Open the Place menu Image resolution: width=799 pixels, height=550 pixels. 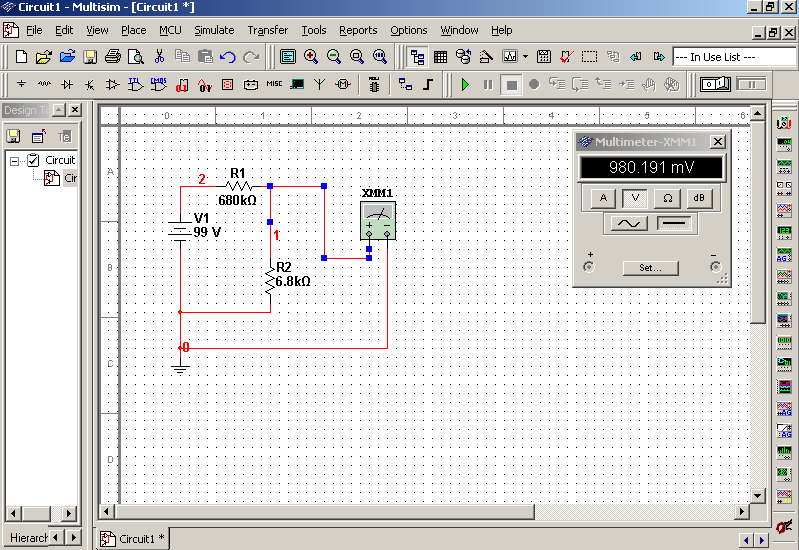click(134, 31)
